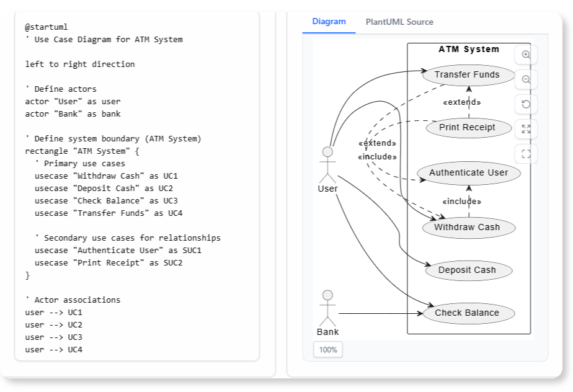Image resolution: width=573 pixels, height=392 pixels.
Task: Select the Diagram tab
Action: (327, 22)
